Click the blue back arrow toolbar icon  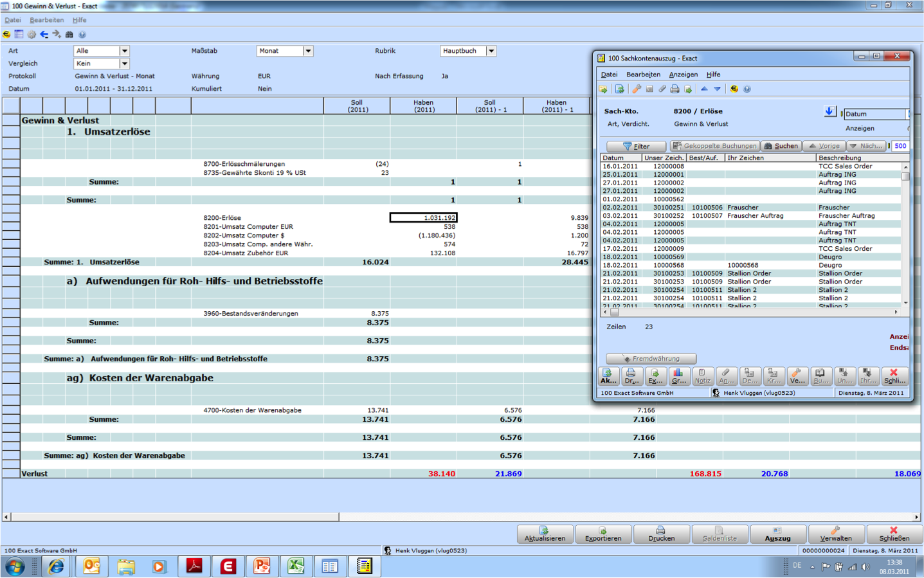[44, 35]
